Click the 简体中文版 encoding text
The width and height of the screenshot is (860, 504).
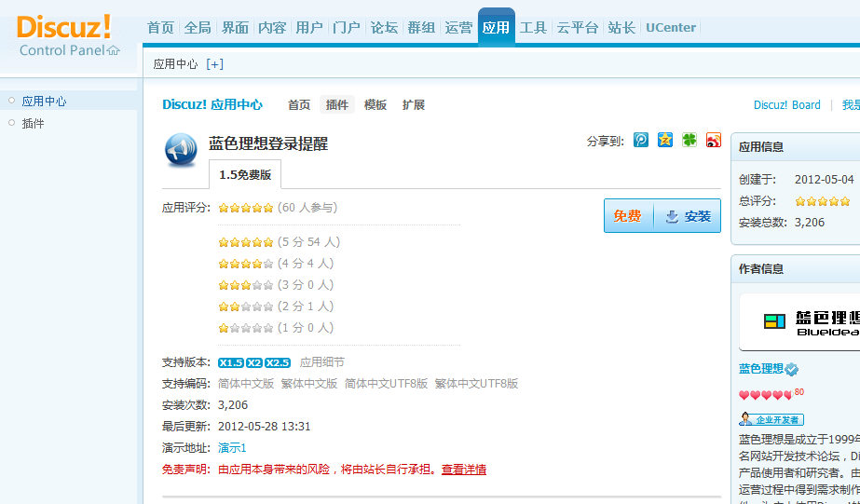pos(246,384)
